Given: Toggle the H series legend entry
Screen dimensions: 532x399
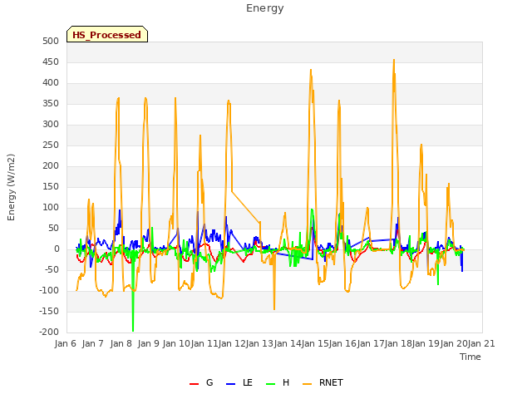Looking at the screenshot, I should click(x=278, y=382).
